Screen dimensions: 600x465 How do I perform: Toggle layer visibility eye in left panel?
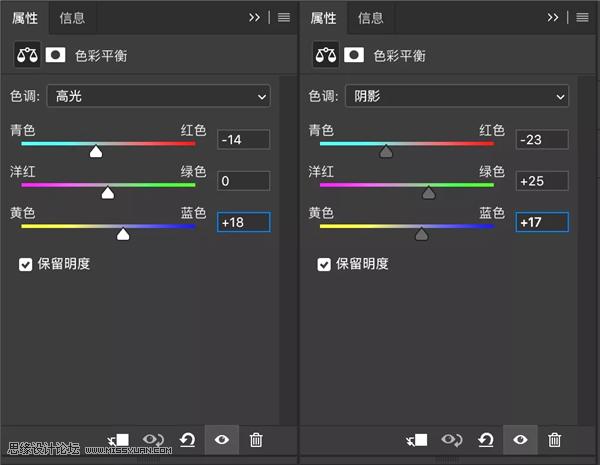coord(222,440)
